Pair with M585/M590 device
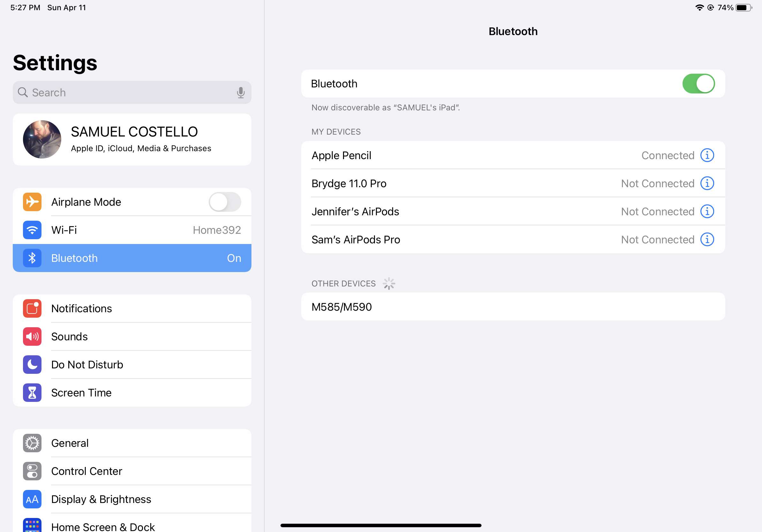Screen dimensions: 762x532 [513, 307]
